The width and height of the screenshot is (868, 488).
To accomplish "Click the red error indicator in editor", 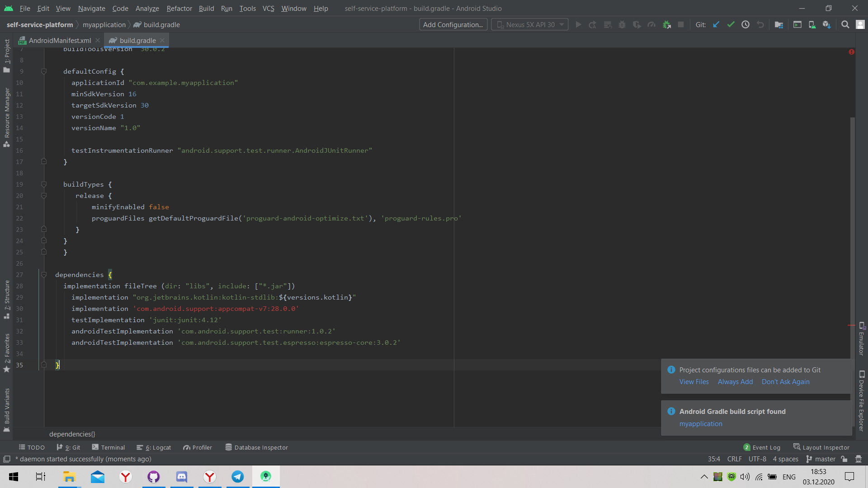I will pyautogui.click(x=851, y=52).
